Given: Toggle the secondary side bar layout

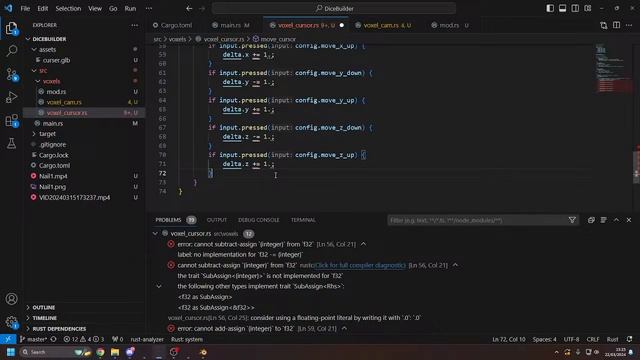Looking at the screenshot, I should click(x=575, y=8).
